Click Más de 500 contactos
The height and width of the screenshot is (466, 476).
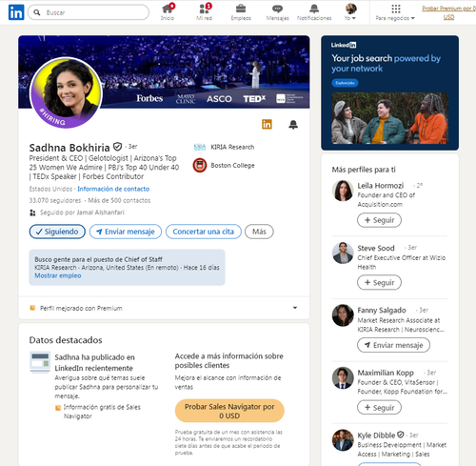pyautogui.click(x=119, y=200)
